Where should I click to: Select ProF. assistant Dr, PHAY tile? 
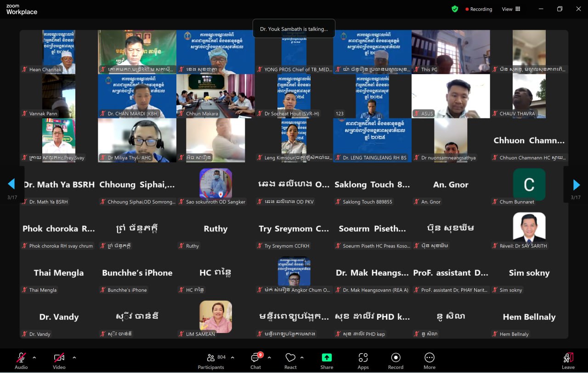(x=451, y=272)
